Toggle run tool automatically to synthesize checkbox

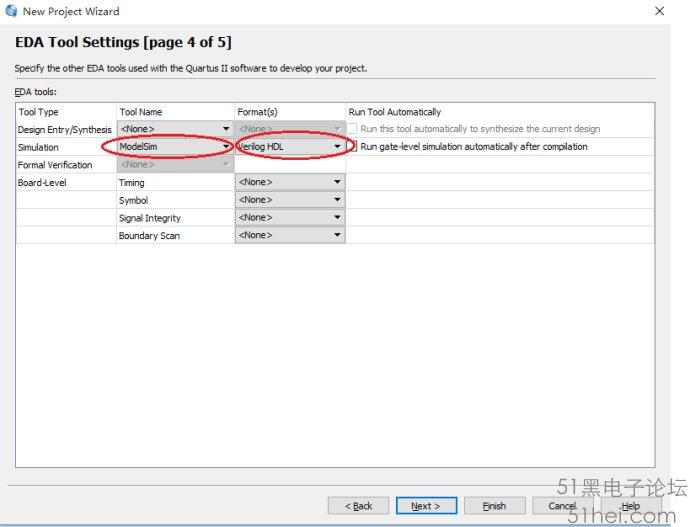point(352,128)
